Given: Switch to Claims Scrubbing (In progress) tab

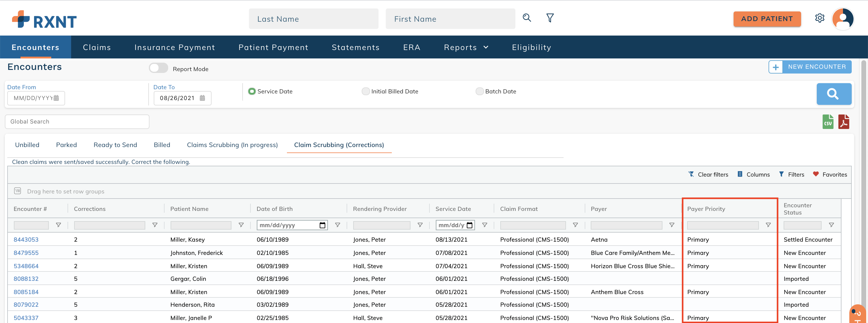Looking at the screenshot, I should [232, 145].
